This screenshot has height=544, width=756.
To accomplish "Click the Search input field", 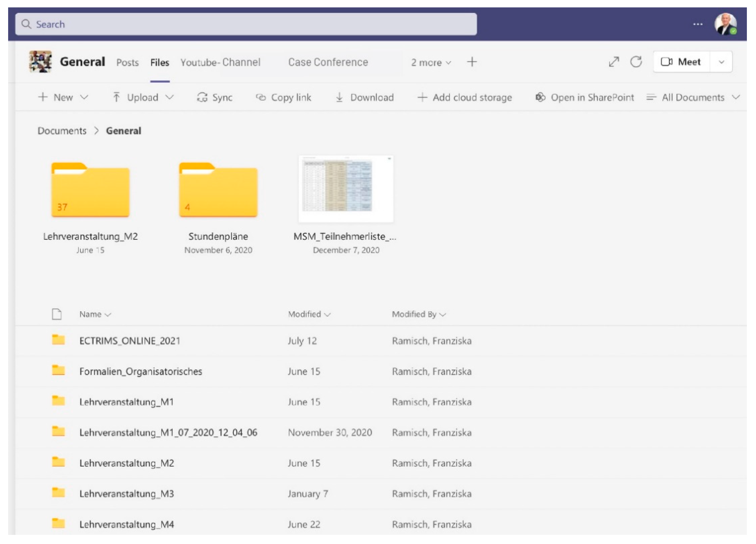I will (x=246, y=24).
